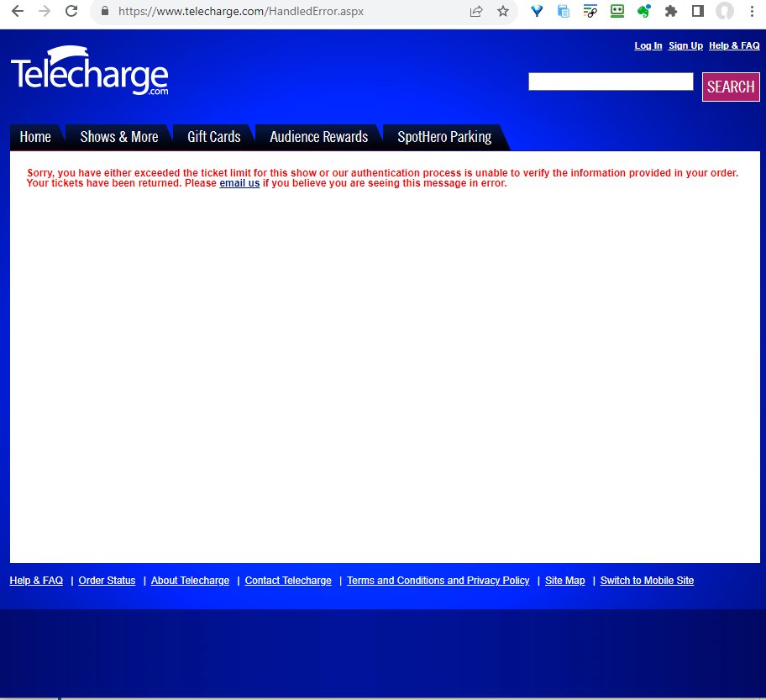The image size is (766, 700).
Task: Reload the page with refresh icon
Action: point(71,11)
